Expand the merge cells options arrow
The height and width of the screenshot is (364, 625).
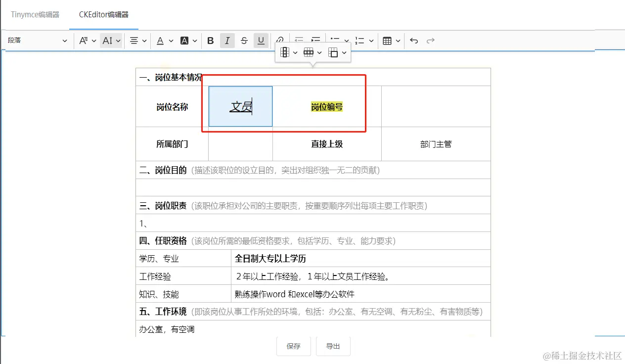pyautogui.click(x=344, y=52)
